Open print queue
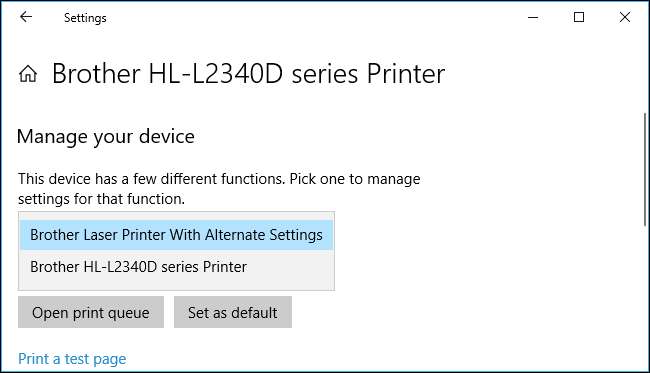This screenshot has height=373, width=650. pyautogui.click(x=91, y=312)
